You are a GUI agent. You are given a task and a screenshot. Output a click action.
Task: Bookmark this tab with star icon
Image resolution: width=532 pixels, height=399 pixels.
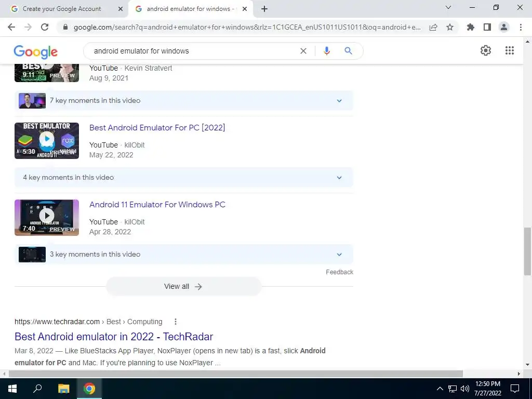pos(450,27)
